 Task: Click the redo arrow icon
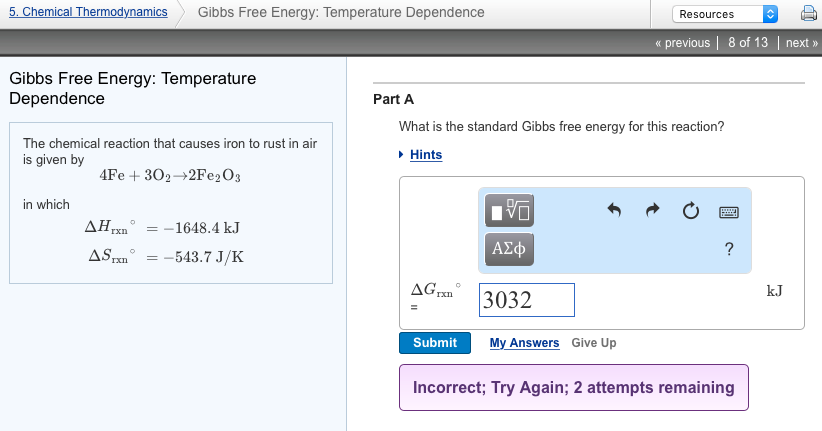pyautogui.click(x=652, y=211)
